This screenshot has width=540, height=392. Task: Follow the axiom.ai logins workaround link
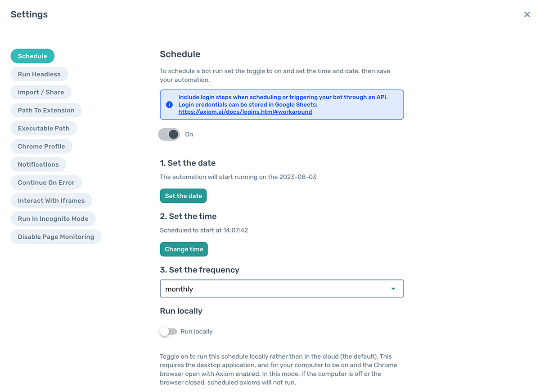pyautogui.click(x=245, y=112)
